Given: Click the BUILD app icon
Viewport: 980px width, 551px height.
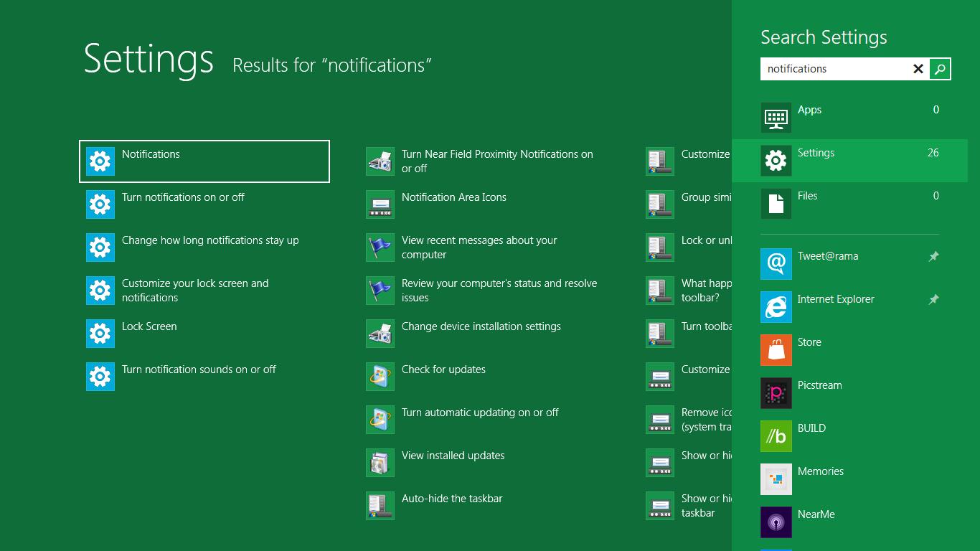Looking at the screenshot, I should 776,435.
